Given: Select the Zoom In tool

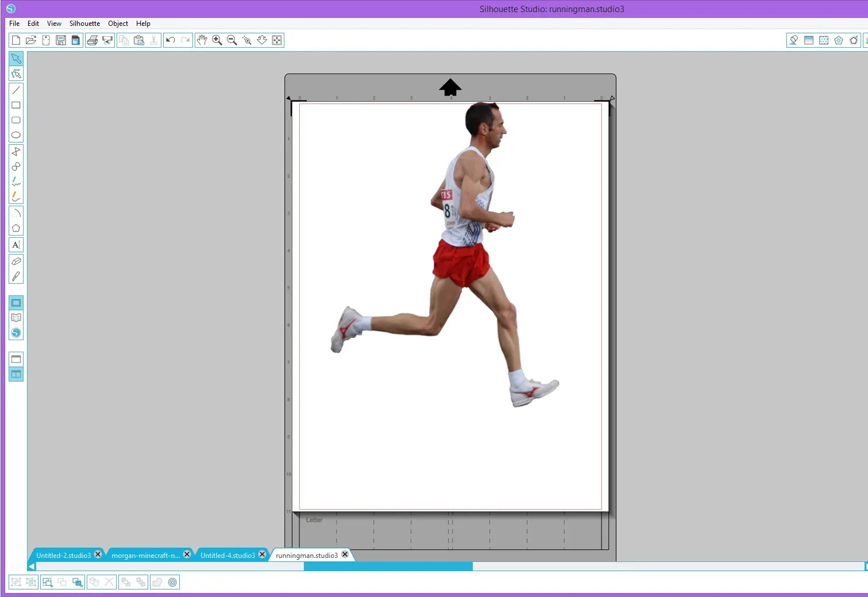Looking at the screenshot, I should pyautogui.click(x=217, y=40).
